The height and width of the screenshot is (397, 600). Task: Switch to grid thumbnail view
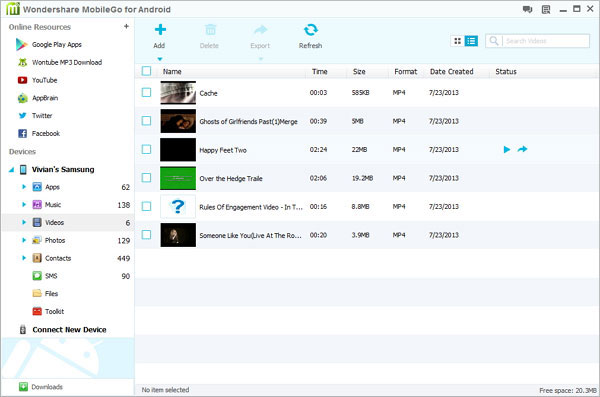coord(458,41)
